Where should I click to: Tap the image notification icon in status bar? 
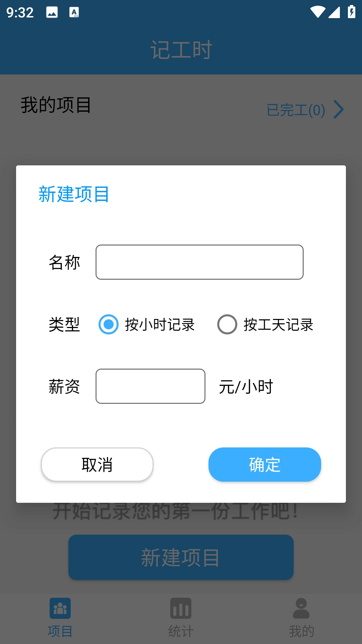point(52,12)
